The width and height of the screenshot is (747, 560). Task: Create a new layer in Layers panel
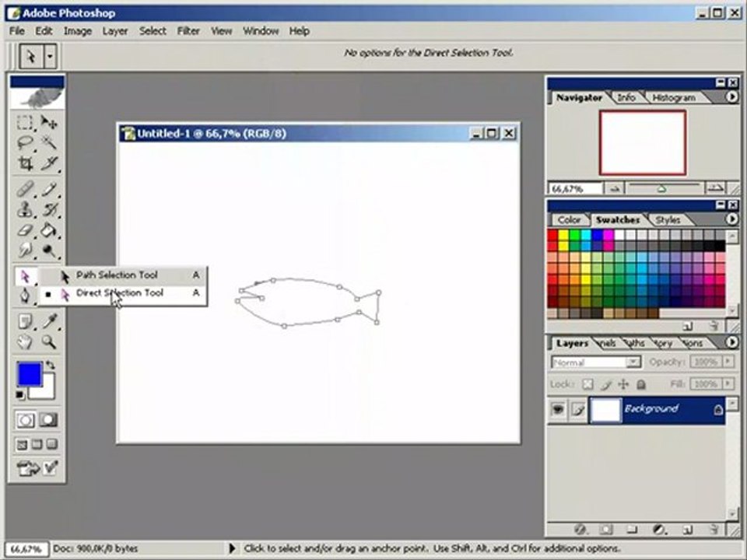click(x=687, y=529)
